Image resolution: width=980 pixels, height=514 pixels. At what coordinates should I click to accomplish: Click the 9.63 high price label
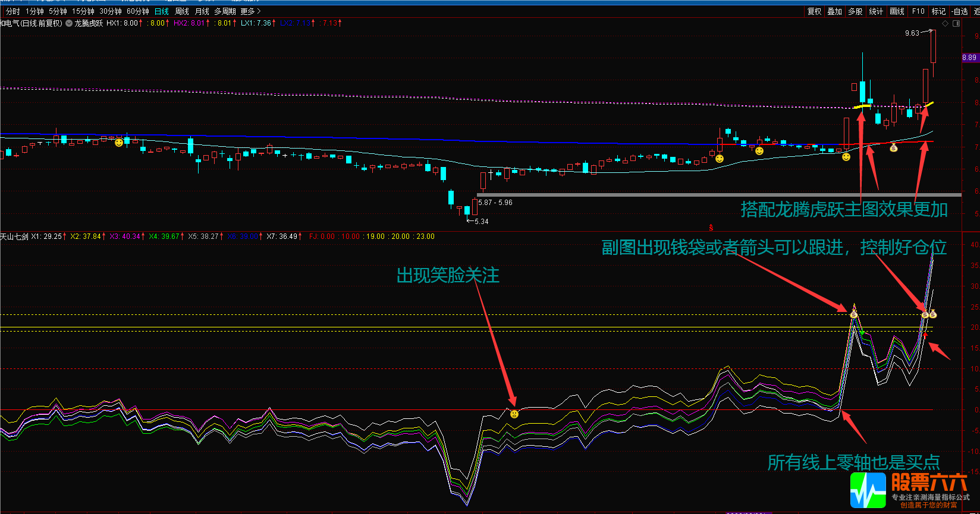tap(912, 33)
